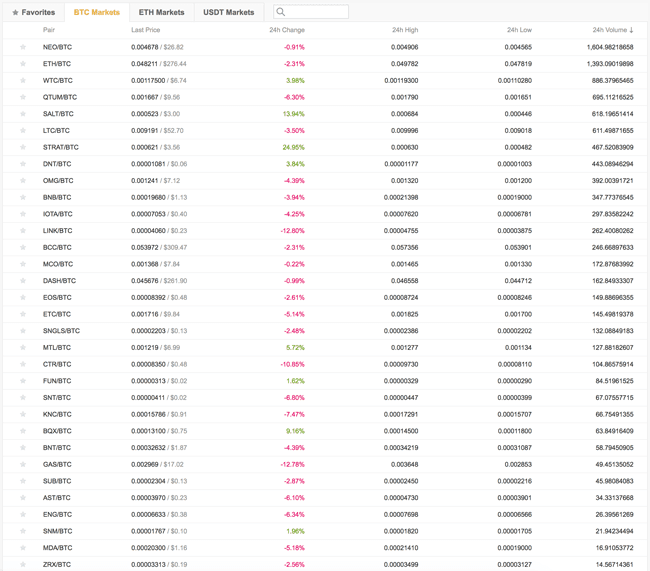Click the market search field

pyautogui.click(x=311, y=12)
